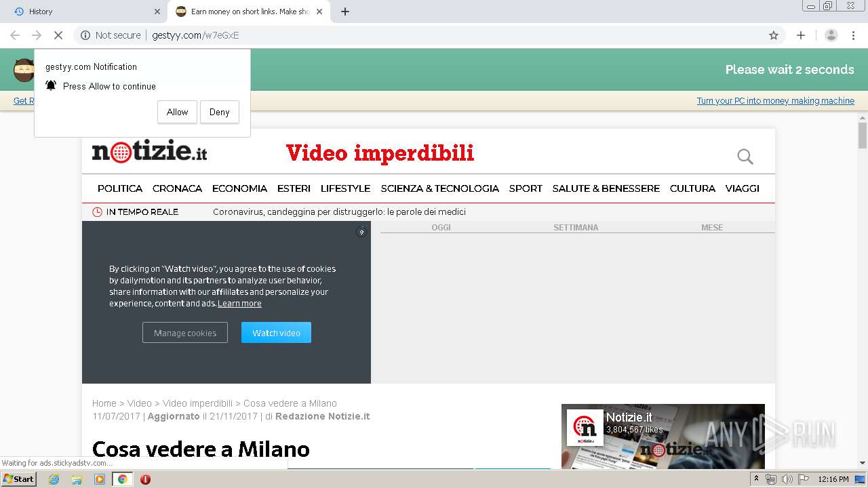
Task: Click the browser back arrow
Action: click(x=15, y=35)
